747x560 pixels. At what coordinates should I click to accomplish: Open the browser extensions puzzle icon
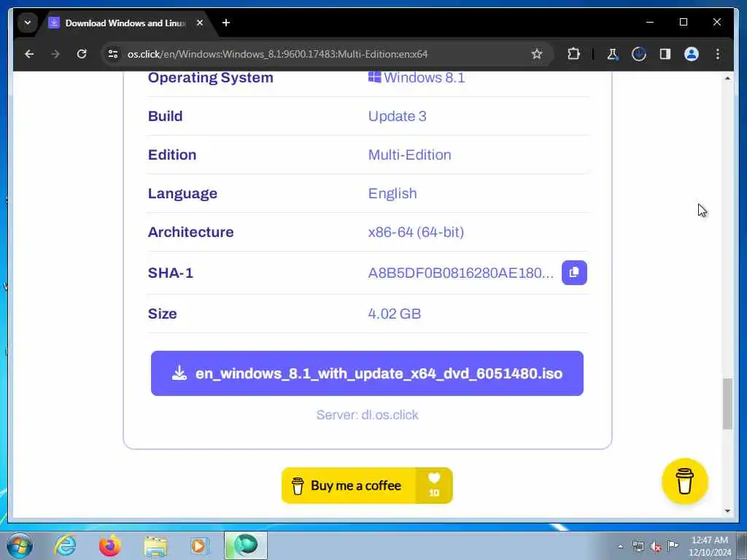tap(573, 54)
